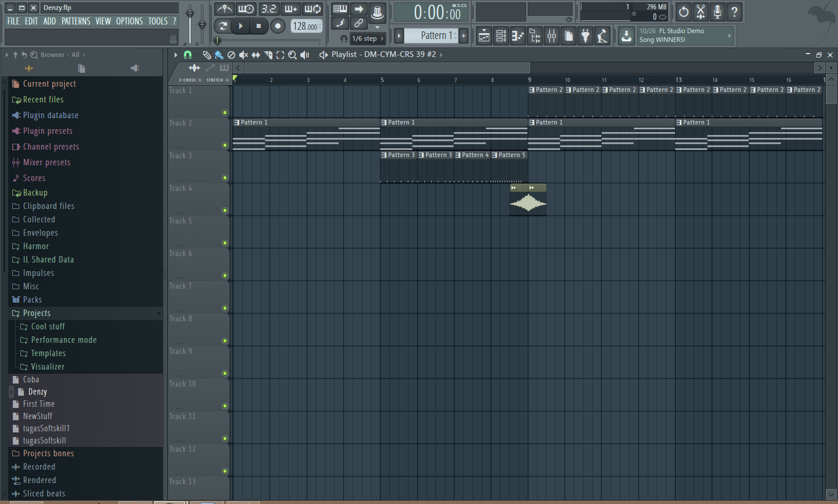This screenshot has height=504, width=838.
Task: Select the Slip tool in the playlist toolbar
Action: 256,55
